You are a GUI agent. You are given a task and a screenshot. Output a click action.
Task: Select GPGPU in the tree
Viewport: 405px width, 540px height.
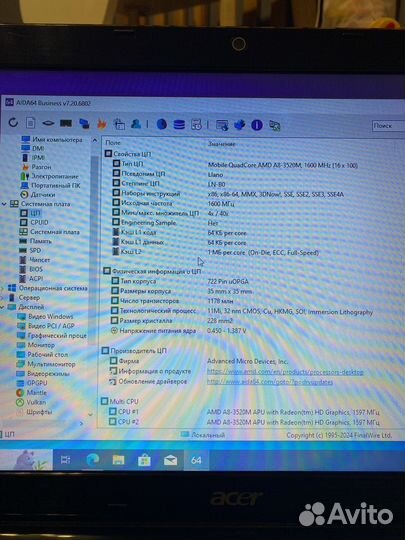click(x=37, y=383)
